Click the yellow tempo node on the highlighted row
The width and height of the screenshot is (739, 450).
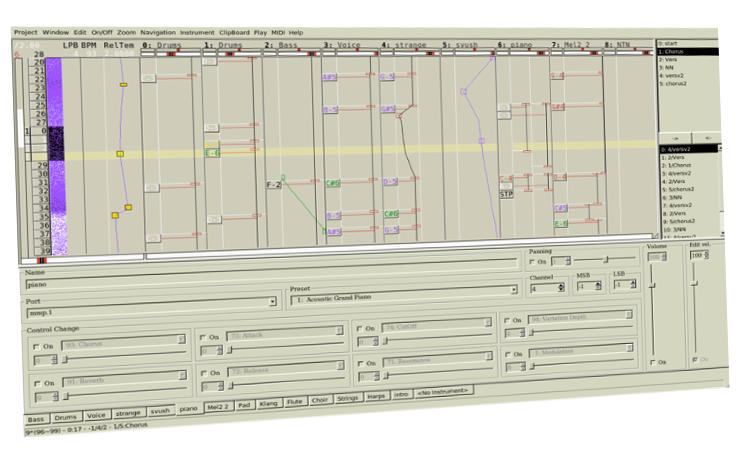(x=120, y=154)
